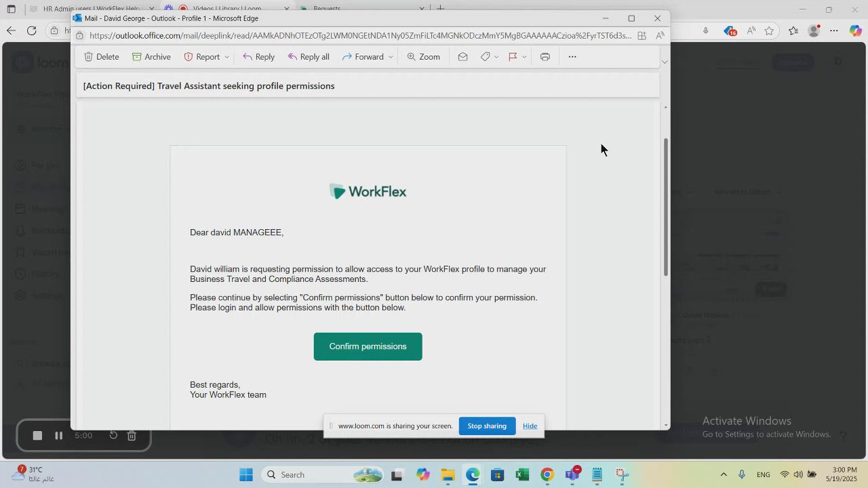Image resolution: width=868 pixels, height=488 pixels.
Task: Go back in background Edge window
Action: (11, 30)
